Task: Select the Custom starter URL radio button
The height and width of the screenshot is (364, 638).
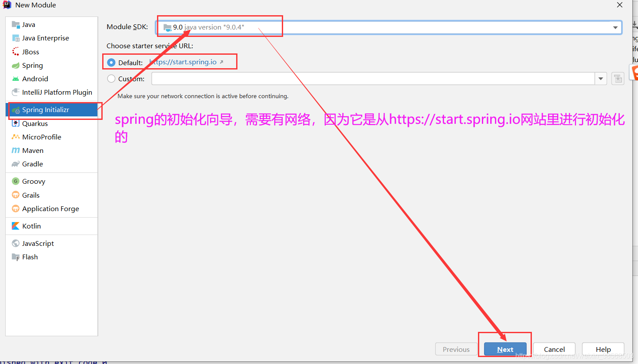Action: point(111,79)
